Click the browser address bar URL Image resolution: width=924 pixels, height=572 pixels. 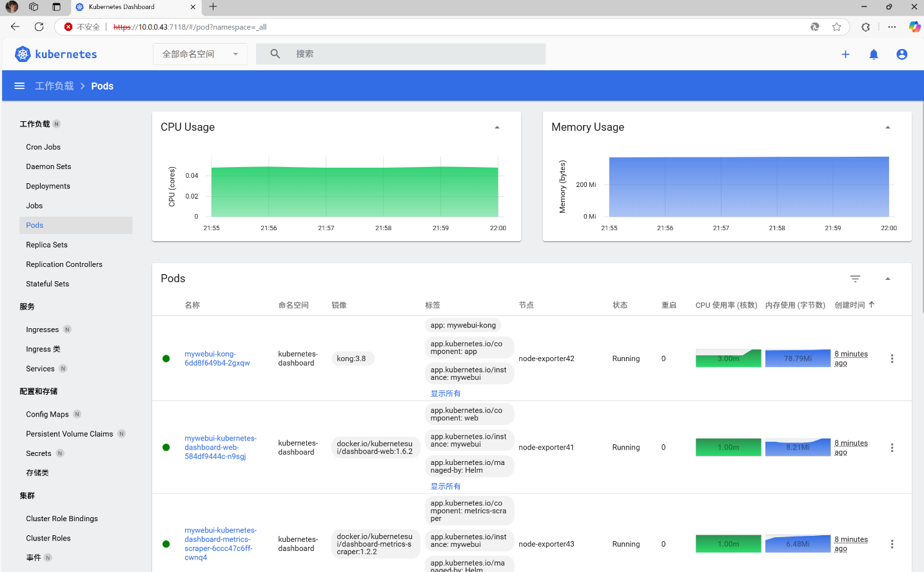click(x=190, y=27)
